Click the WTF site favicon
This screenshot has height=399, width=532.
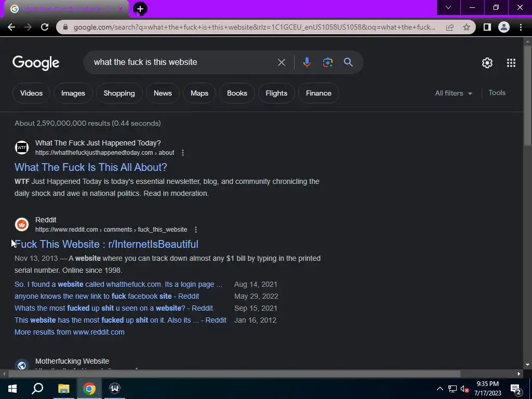point(22,148)
